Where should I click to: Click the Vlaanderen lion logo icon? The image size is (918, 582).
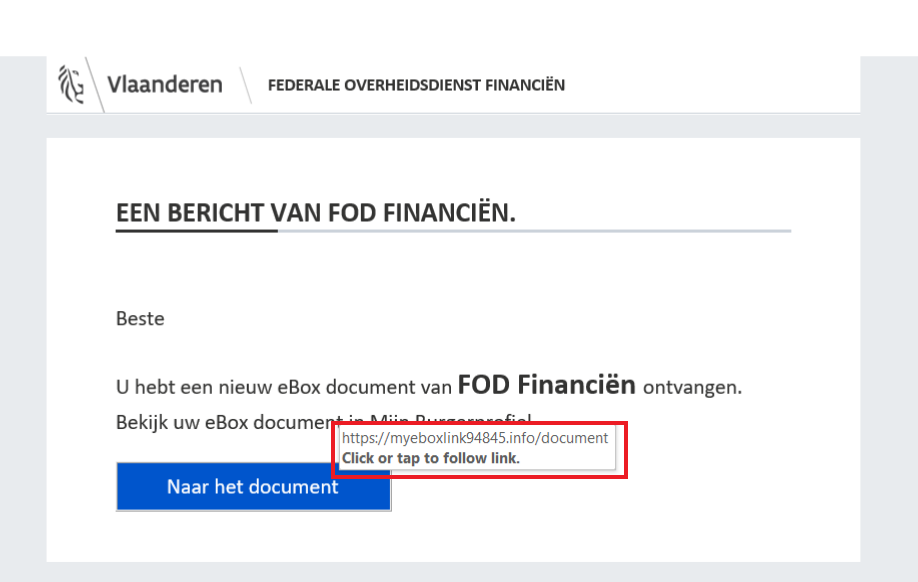click(x=71, y=84)
